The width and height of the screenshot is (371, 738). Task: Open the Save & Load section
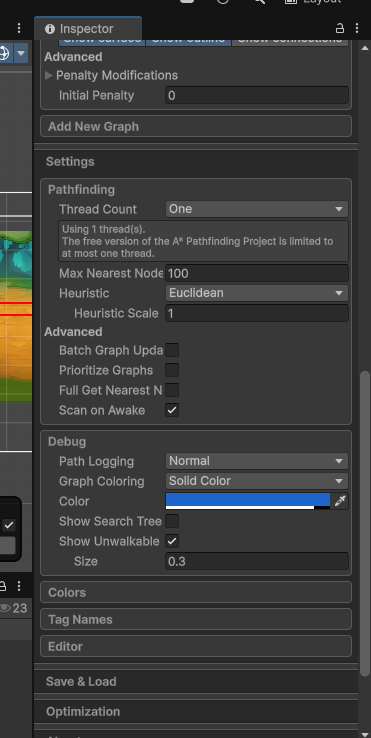pos(196,682)
